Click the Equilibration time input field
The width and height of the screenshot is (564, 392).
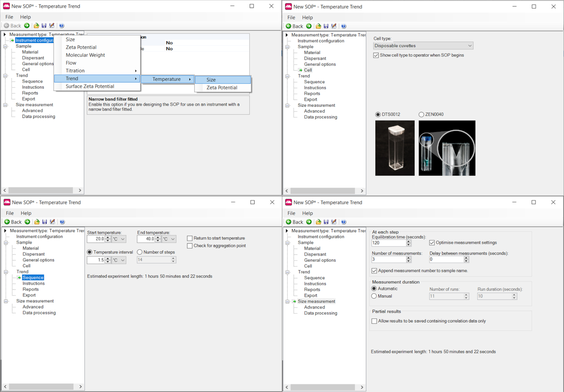click(388, 243)
